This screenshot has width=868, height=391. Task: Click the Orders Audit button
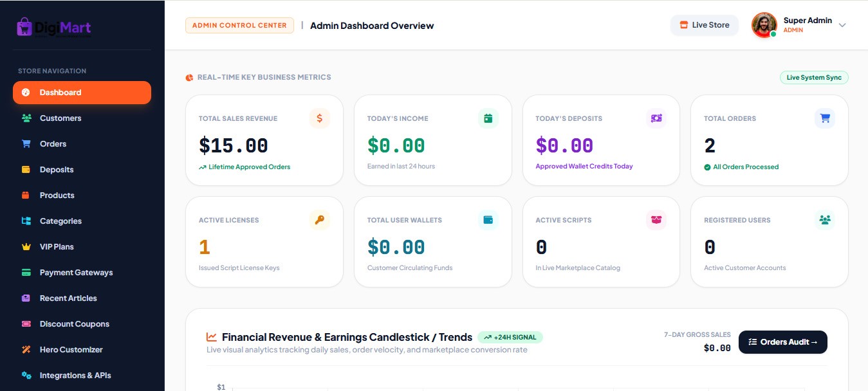point(783,342)
